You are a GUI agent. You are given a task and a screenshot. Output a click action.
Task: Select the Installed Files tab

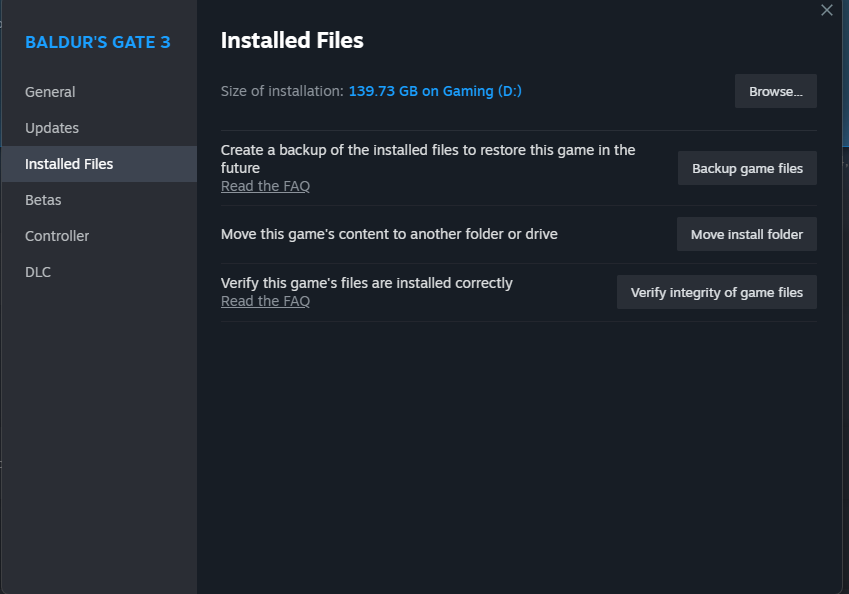coord(69,163)
